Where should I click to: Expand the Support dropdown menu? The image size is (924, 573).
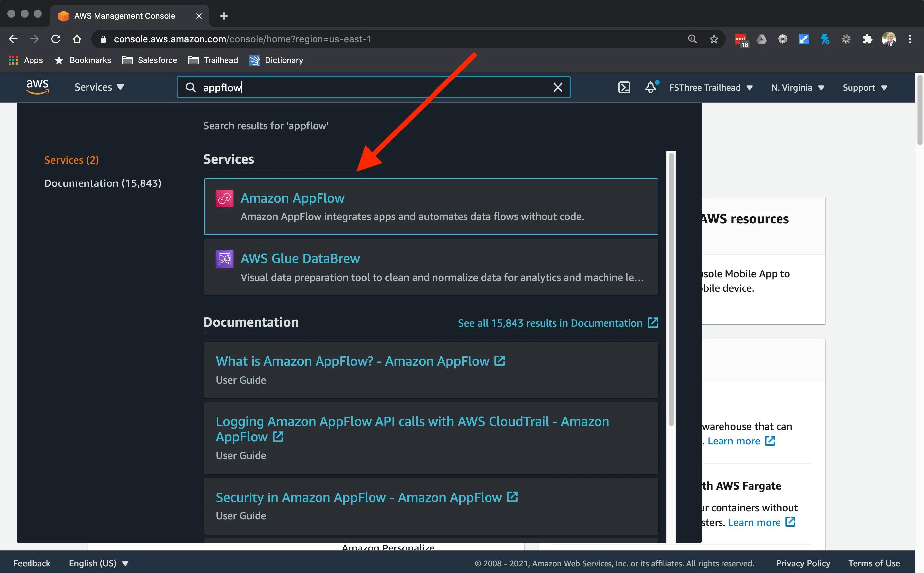coord(865,86)
